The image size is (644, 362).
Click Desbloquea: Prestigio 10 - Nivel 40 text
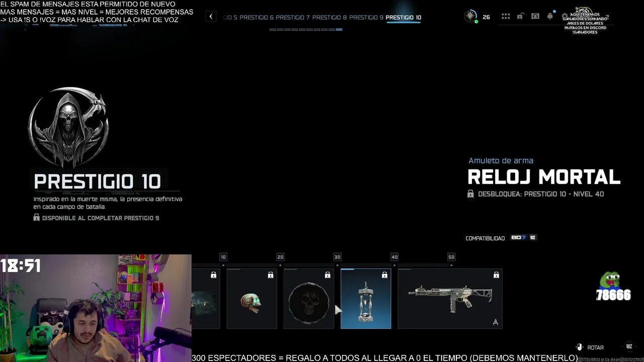pyautogui.click(x=541, y=194)
